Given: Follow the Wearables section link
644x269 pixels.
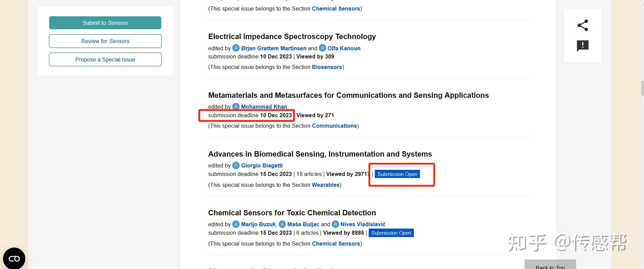Looking at the screenshot, I should [x=326, y=185].
